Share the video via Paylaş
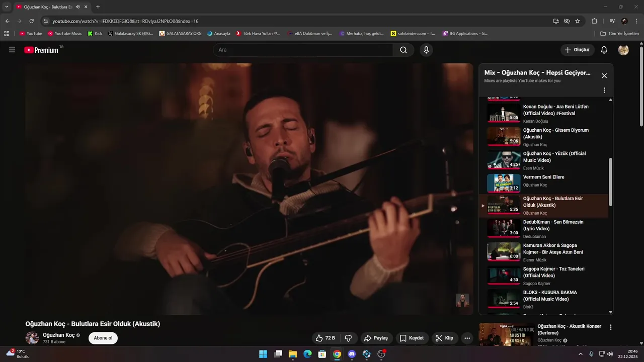 (x=376, y=338)
